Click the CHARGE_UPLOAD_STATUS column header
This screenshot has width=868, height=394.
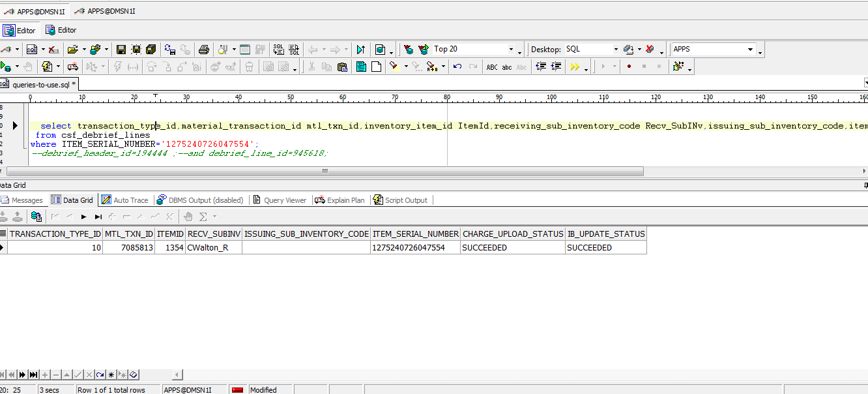click(513, 234)
